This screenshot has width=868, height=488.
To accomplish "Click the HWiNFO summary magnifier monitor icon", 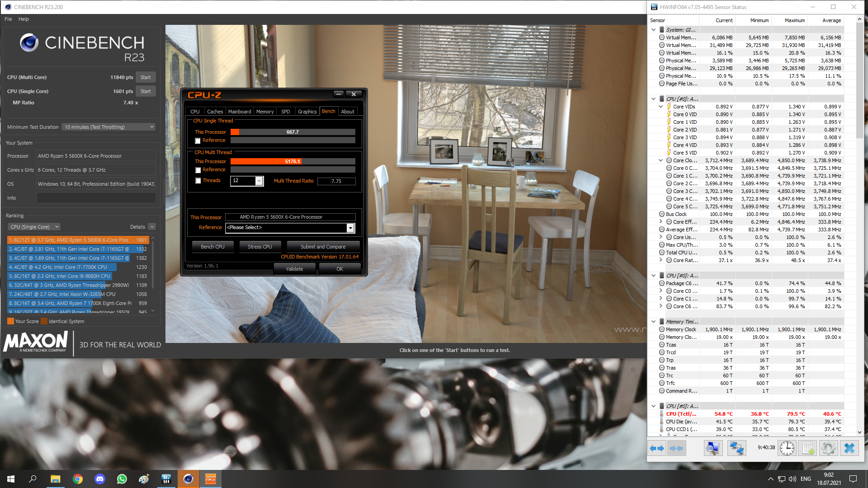I will 713,448.
